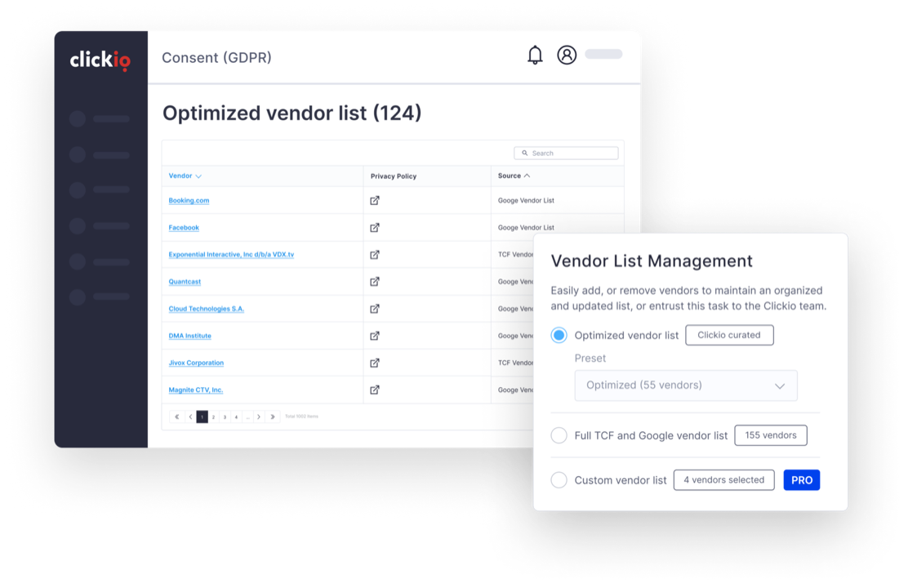Sort table by Vendor column chevron

pyautogui.click(x=198, y=176)
